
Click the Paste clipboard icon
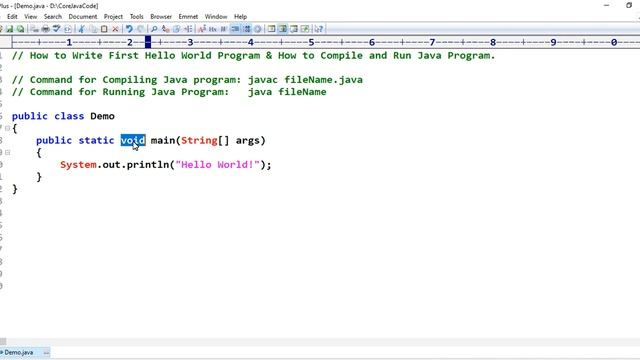tap(104, 29)
